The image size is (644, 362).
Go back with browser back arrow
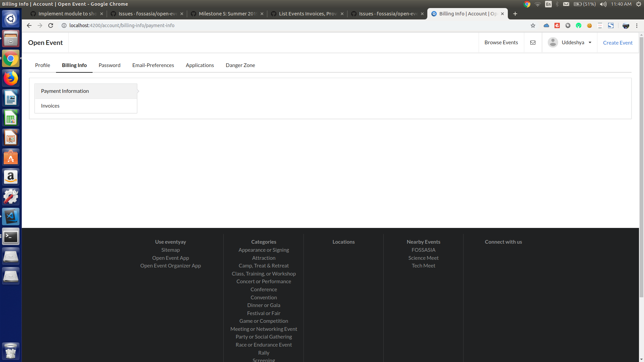point(29,25)
